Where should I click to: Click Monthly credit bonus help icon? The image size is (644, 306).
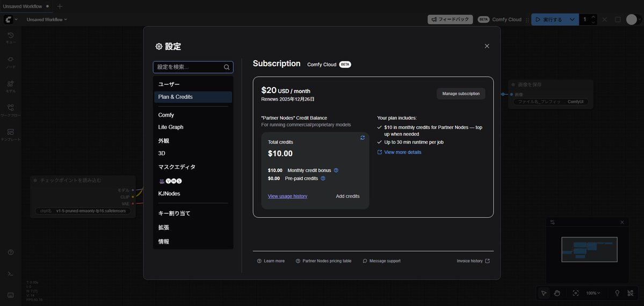pyautogui.click(x=336, y=170)
